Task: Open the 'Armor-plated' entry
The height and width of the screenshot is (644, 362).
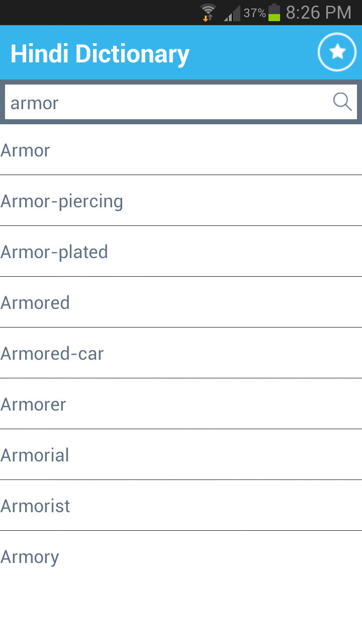Action: coord(181,252)
